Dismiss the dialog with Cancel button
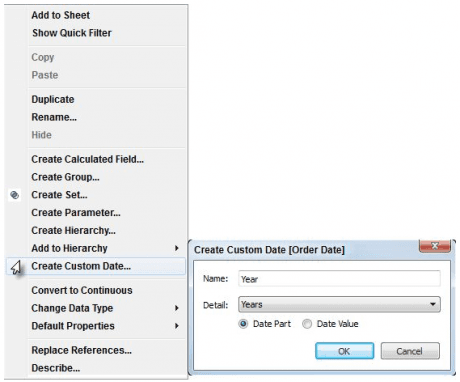Screen dimensions: 460x382 [x=410, y=351]
